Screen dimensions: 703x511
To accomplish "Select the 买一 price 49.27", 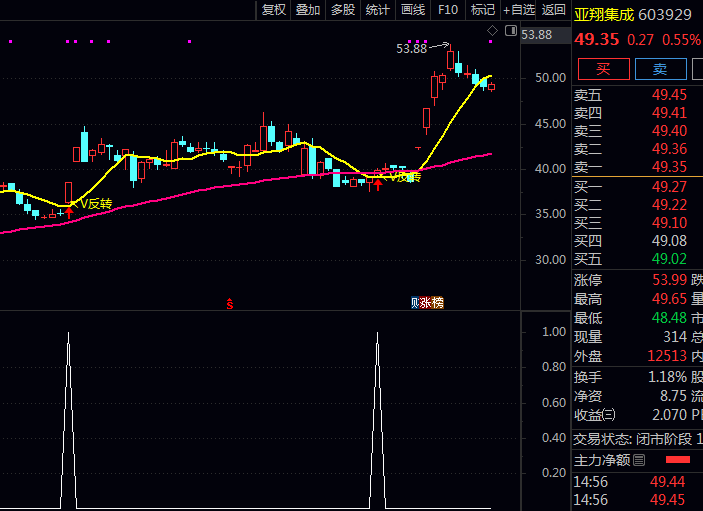I will pos(669,186).
